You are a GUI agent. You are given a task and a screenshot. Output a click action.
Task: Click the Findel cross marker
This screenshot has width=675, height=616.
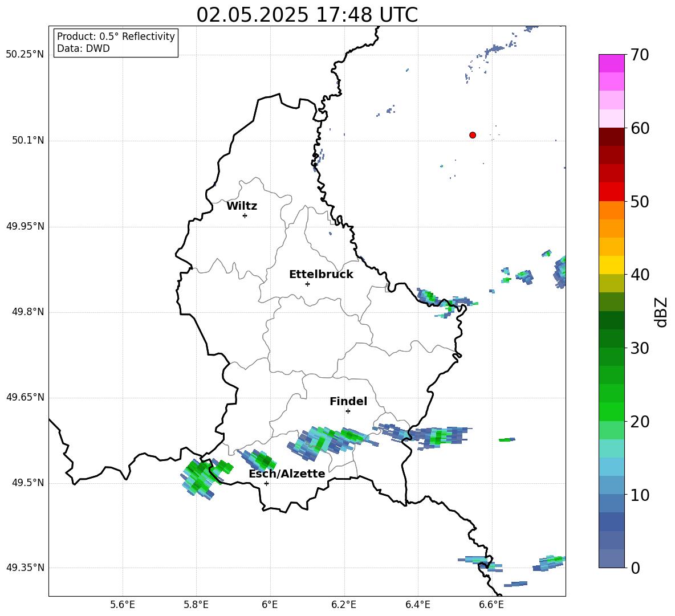click(x=348, y=411)
